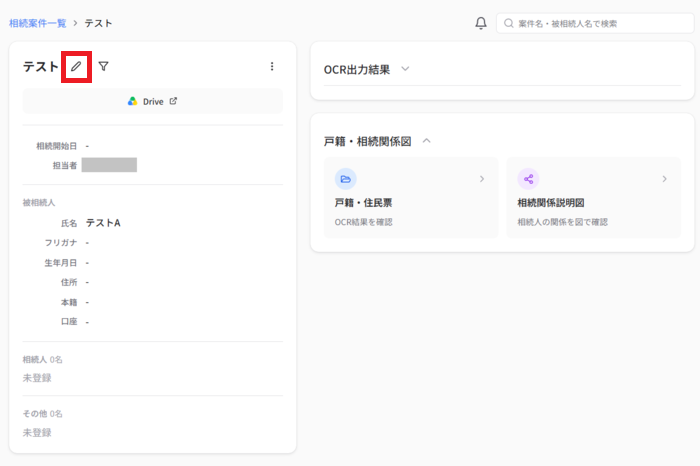Click the 本籍 label
Screen dimensions: 700x466
(69, 302)
